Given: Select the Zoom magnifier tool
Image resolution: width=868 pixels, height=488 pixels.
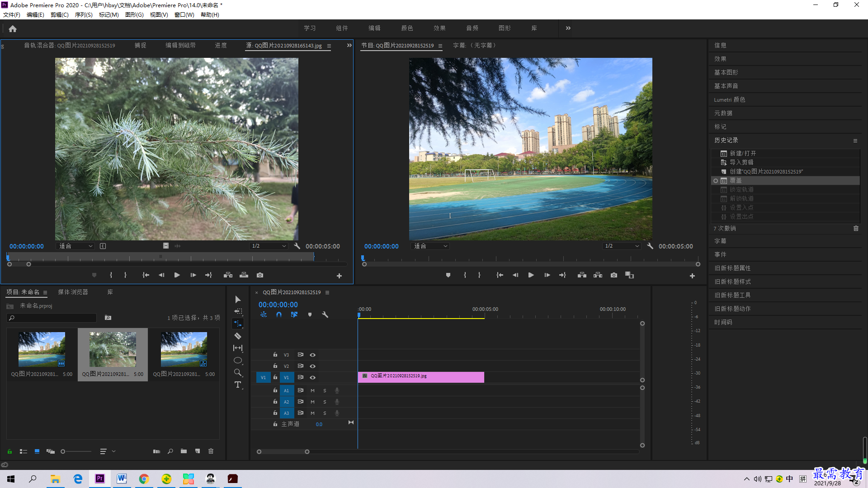Looking at the screenshot, I should click(238, 372).
